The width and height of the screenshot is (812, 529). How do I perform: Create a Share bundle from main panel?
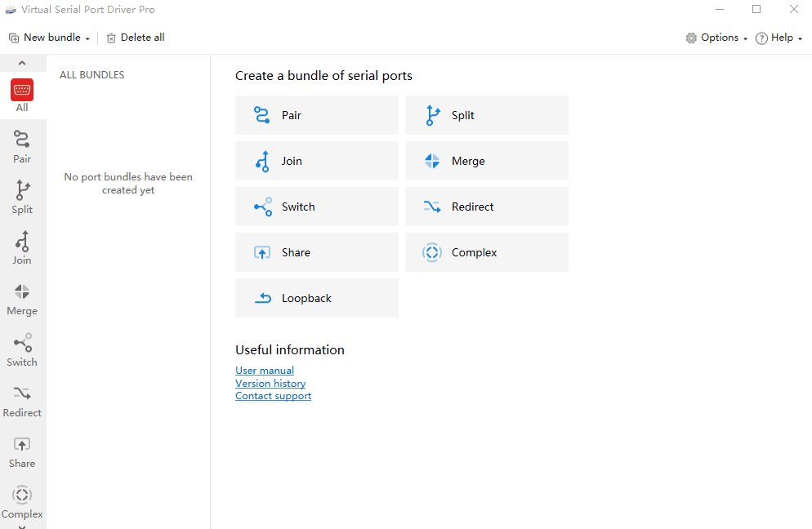[317, 252]
